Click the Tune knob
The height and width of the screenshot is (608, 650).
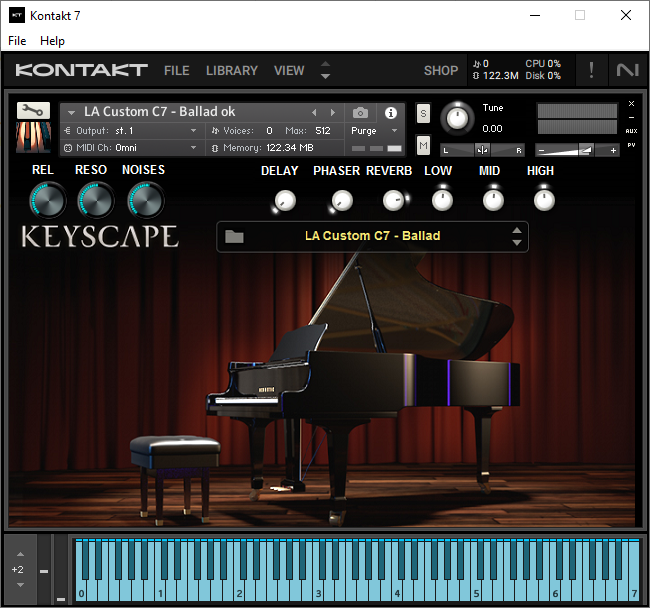pos(457,119)
